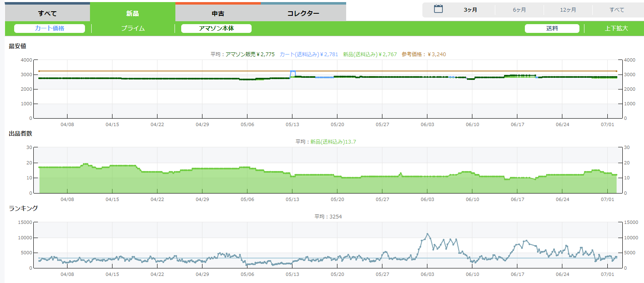Click 上下拡大 to expand chart vertically
The image size is (644, 283).
click(x=616, y=28)
